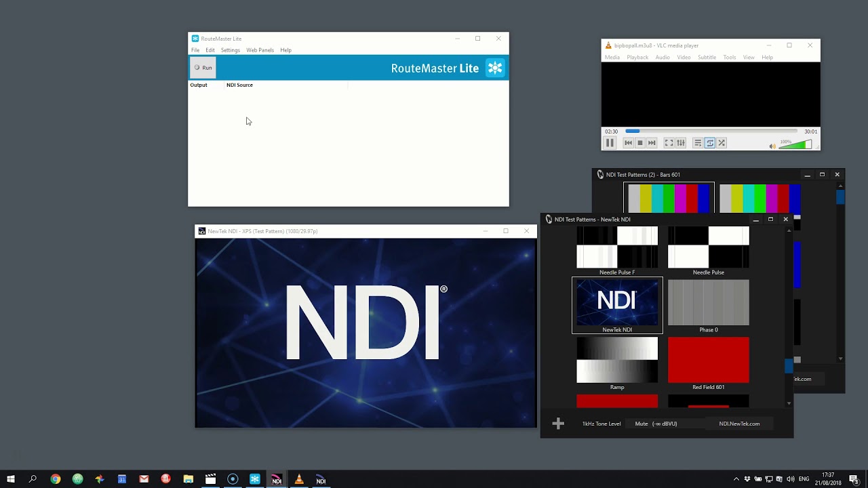Open the Web Panels menu in RouteMaster

pyautogui.click(x=260, y=50)
